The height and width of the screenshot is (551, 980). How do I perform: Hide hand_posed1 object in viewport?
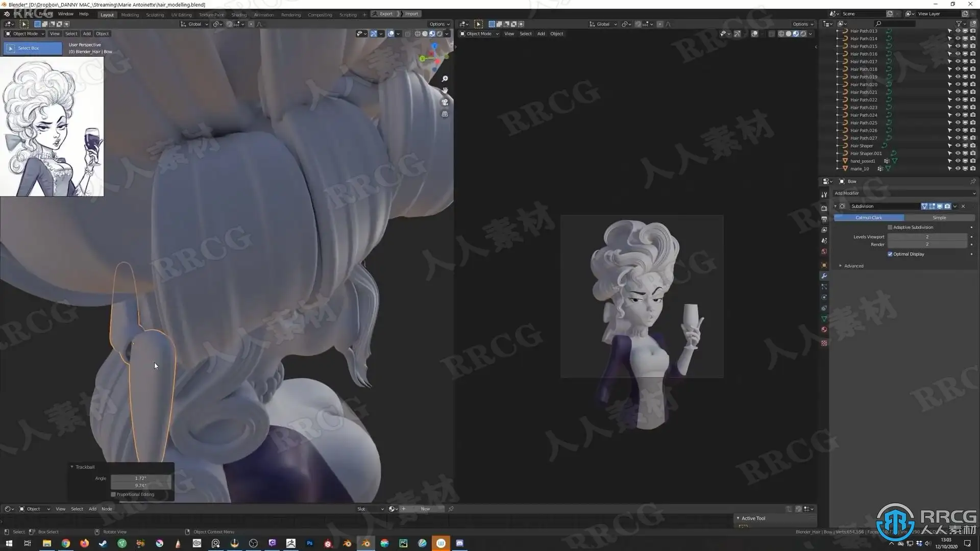pos(958,161)
